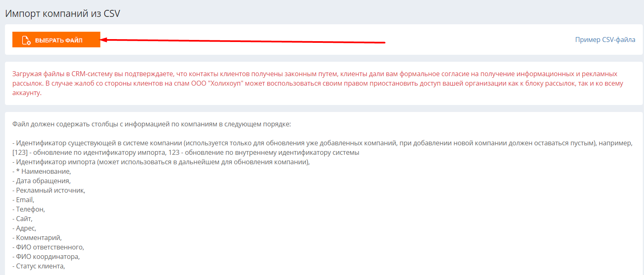Click the line '- Email,'
The image size is (644, 275).
(23, 200)
